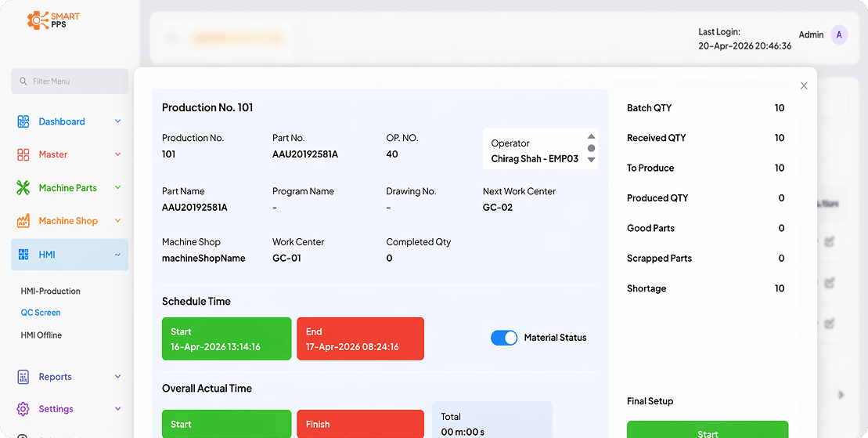Viewport: 868px width, 438px height.
Task: Expand the Dashboard menu chevron
Action: (118, 121)
